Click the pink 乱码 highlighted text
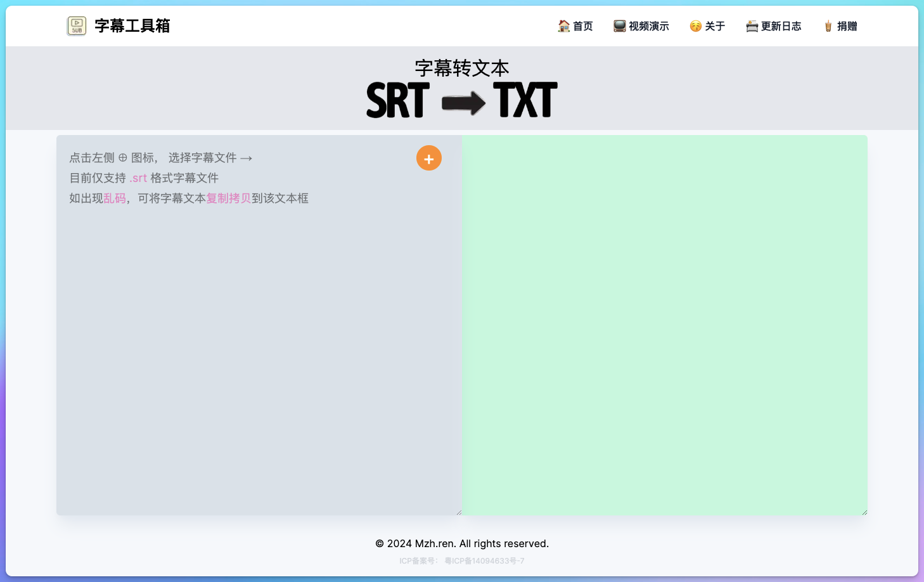 pos(114,198)
